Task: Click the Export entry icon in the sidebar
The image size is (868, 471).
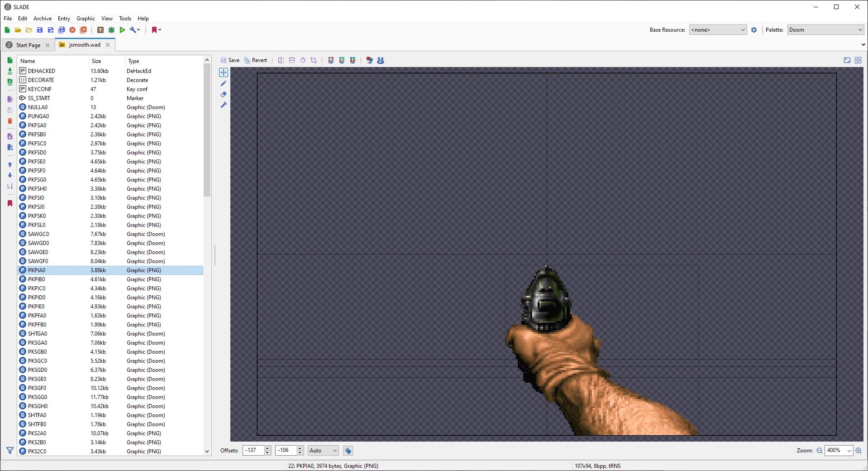Action: 10,147
